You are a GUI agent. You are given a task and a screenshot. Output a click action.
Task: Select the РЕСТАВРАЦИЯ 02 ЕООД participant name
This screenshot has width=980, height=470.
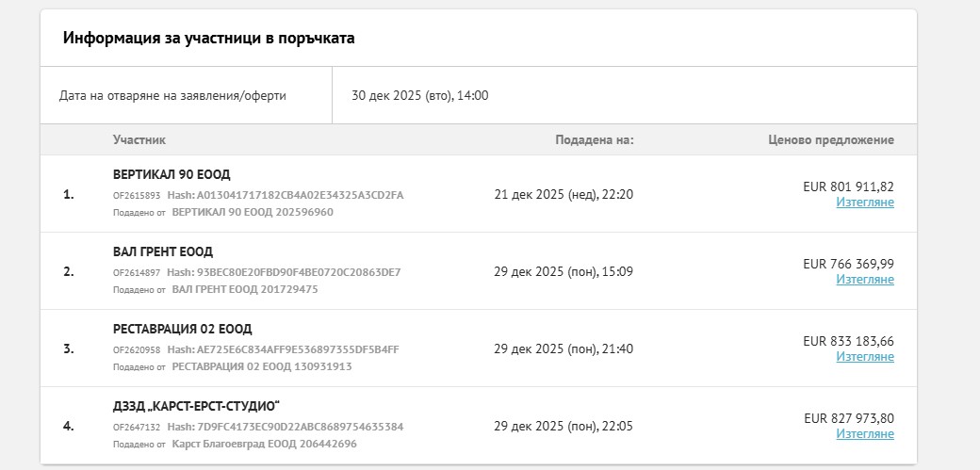click(183, 330)
